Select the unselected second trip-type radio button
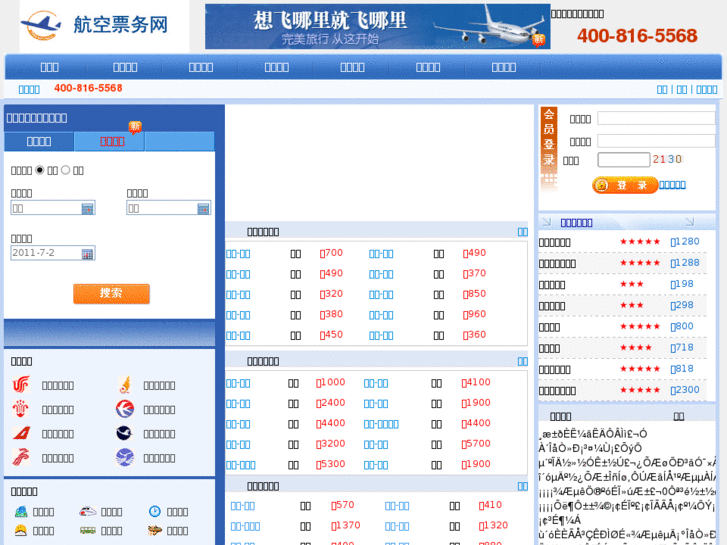727x545 pixels. pyautogui.click(x=65, y=170)
